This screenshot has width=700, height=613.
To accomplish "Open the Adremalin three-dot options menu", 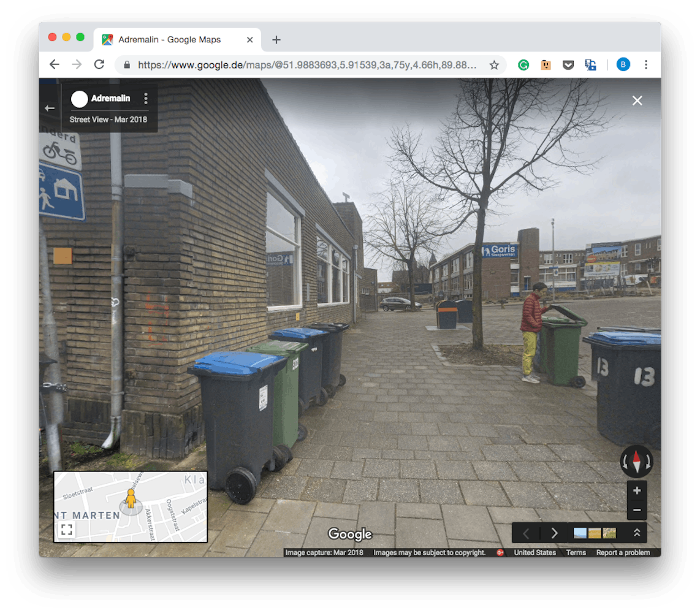I will point(146,99).
